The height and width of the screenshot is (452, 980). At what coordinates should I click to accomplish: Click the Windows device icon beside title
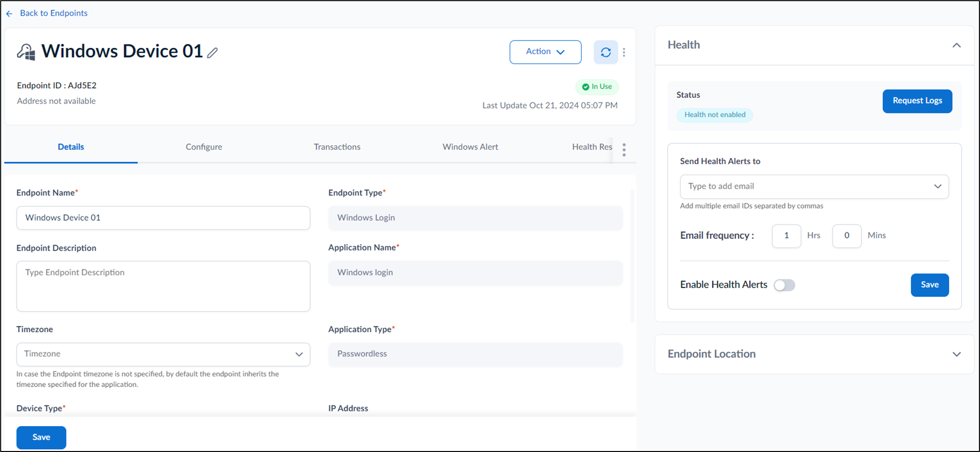coord(26,52)
